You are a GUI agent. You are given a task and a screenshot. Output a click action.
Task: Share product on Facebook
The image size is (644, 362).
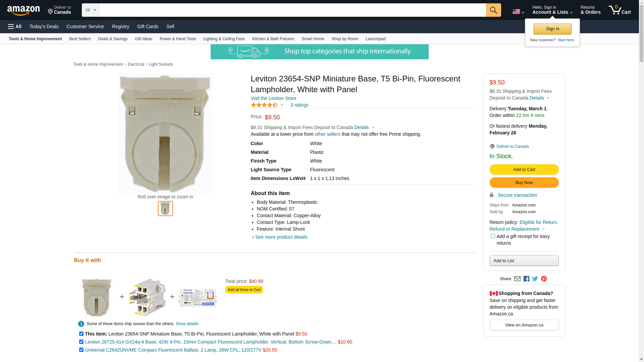click(526, 279)
